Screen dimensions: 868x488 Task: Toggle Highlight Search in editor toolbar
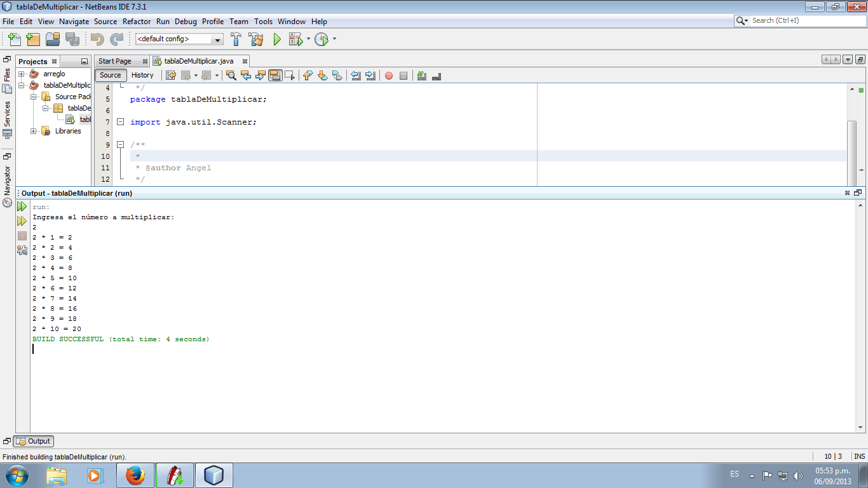coord(275,75)
